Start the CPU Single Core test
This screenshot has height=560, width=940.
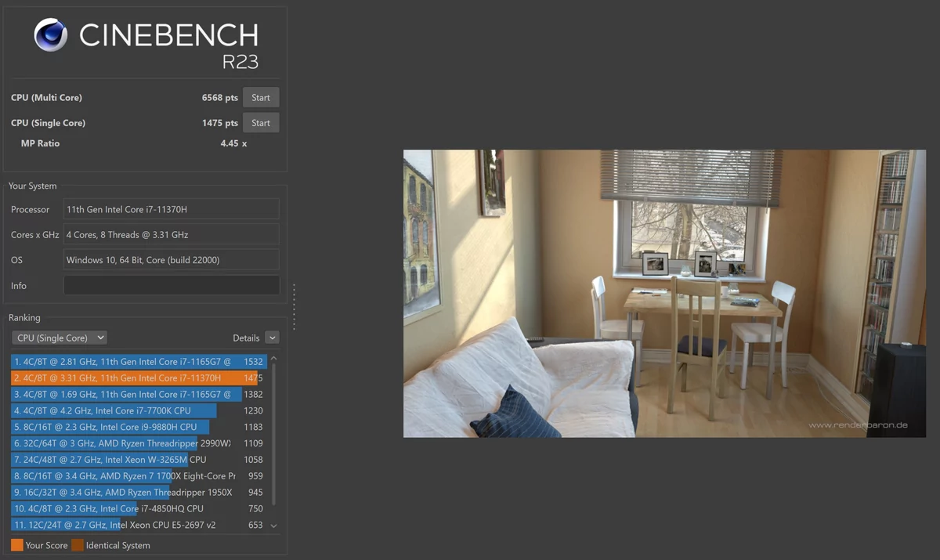point(261,123)
